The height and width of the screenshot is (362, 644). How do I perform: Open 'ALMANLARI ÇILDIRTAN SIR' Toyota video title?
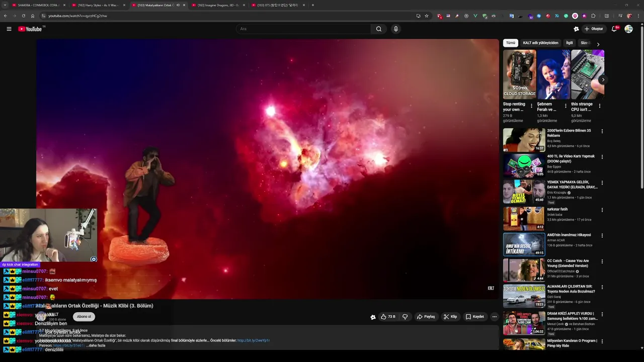point(571,289)
